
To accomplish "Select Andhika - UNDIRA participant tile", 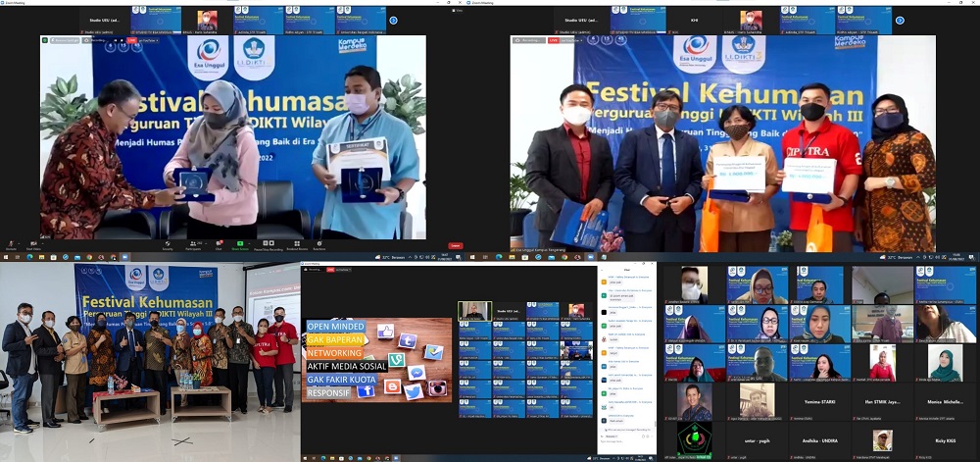I will pos(818,441).
